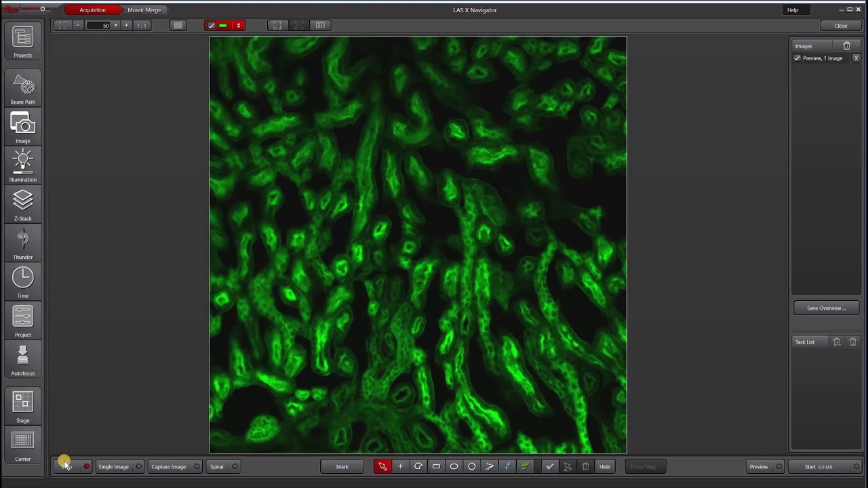Viewport: 868px width, 488px height.
Task: Click the Task List first trash icon
Action: coord(837,342)
